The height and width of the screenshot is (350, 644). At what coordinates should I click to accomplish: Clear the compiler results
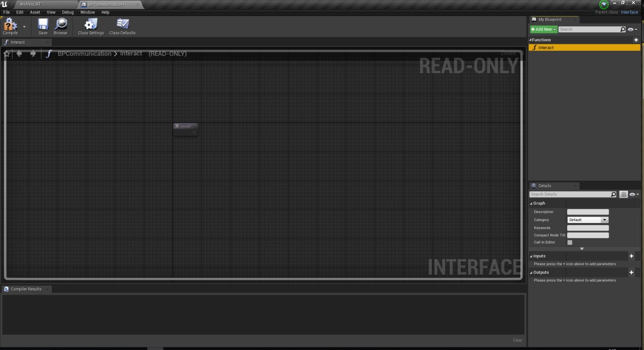518,340
